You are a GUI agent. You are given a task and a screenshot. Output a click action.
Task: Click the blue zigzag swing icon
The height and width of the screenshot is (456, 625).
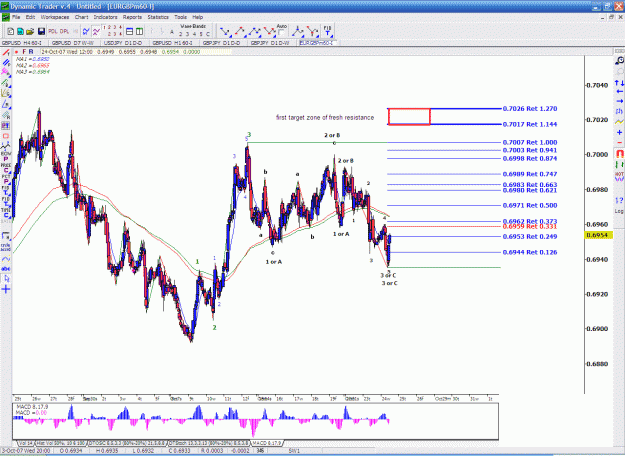[x=86, y=31]
